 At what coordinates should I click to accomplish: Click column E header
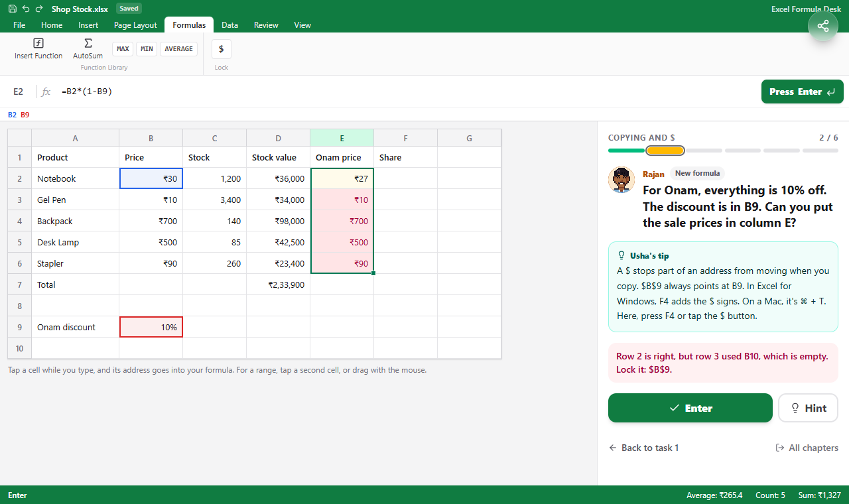point(342,138)
